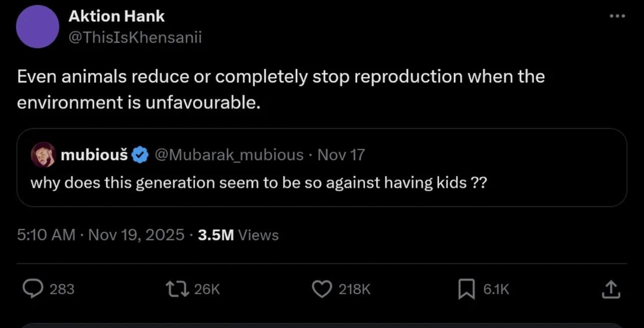Click the 5:10 AM Nov 19, 2025 timestamp
The height and width of the screenshot is (328, 644).
100,235
